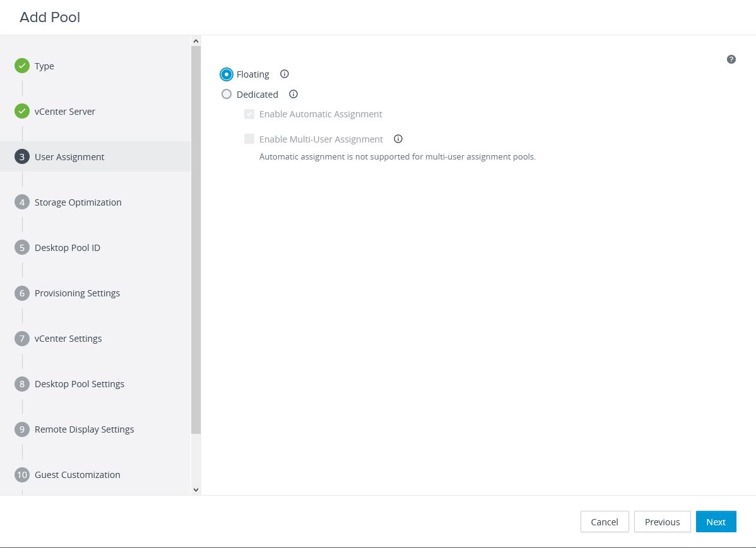Click step 4 number badge
This screenshot has height=548, width=756.
coord(21,202)
